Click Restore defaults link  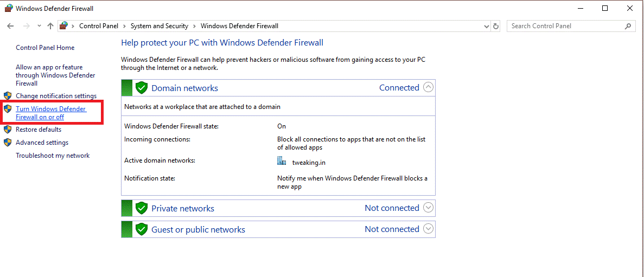pyautogui.click(x=39, y=129)
